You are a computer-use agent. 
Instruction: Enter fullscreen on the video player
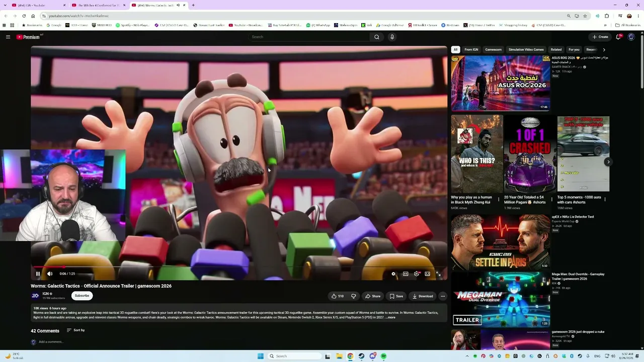(x=438, y=274)
